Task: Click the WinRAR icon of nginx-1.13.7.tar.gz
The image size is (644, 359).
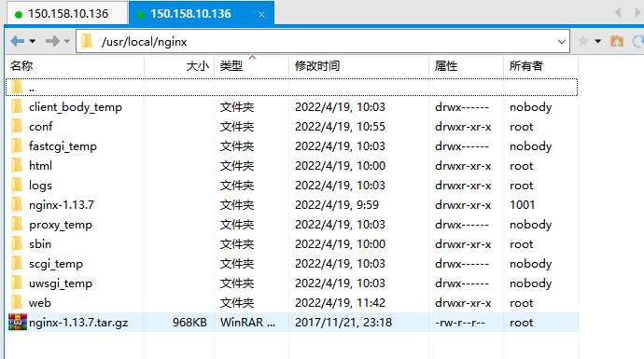Action: 17,322
